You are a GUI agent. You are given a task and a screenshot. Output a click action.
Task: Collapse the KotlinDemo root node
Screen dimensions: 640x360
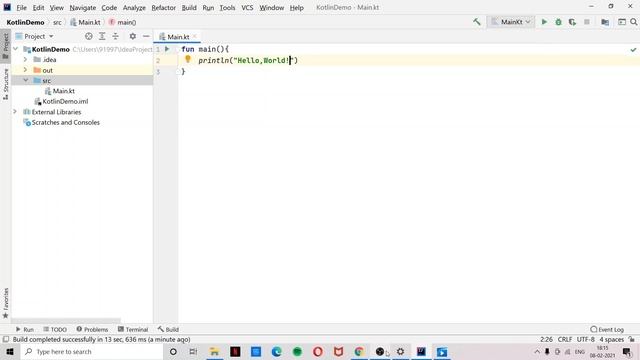(16, 49)
